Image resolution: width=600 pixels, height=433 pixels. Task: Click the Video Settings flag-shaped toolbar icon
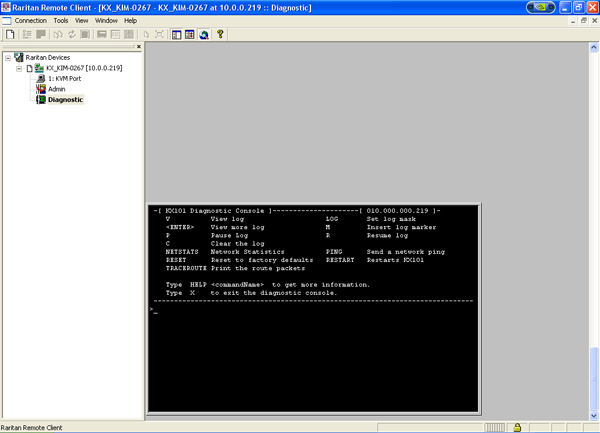click(41, 34)
